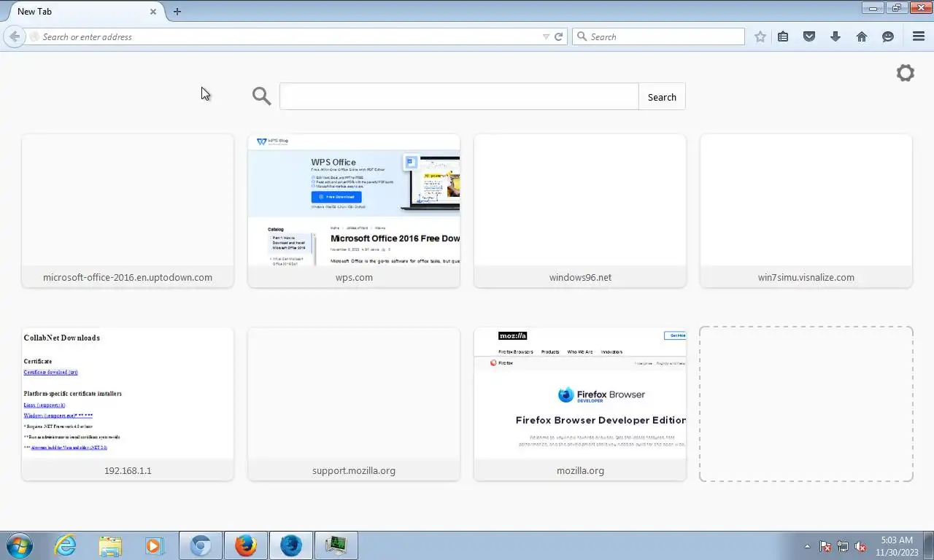Image resolution: width=934 pixels, height=560 pixels.
Task: Open the Windows Start menu
Action: (x=20, y=545)
